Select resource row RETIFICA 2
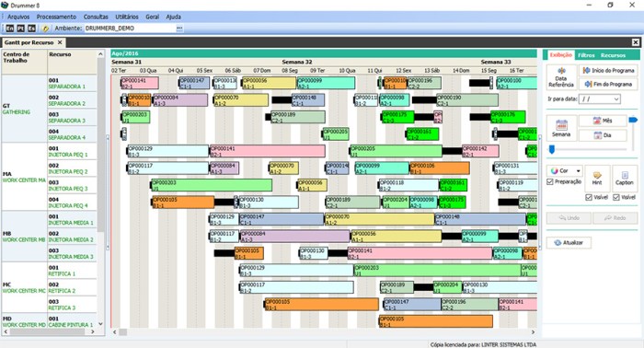Screen dimensions: 644x348 pos(73,287)
